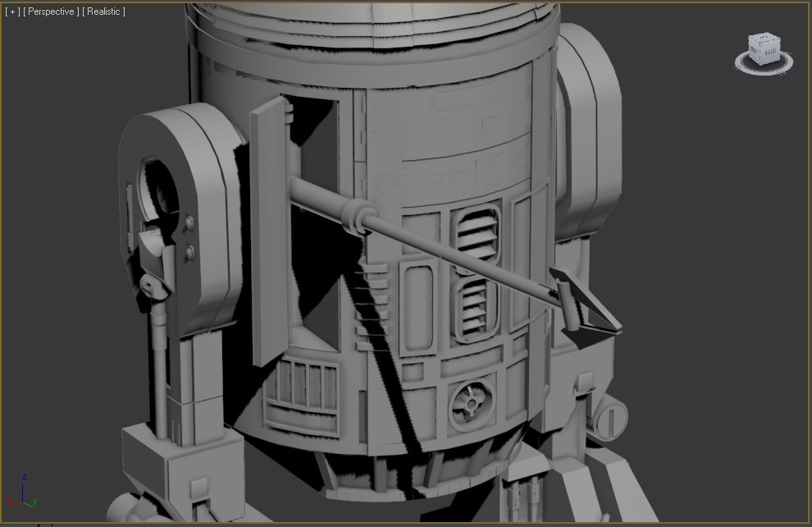The image size is (812, 527).
Task: Click the BACK face of the ViewCube
Action: 771,51
